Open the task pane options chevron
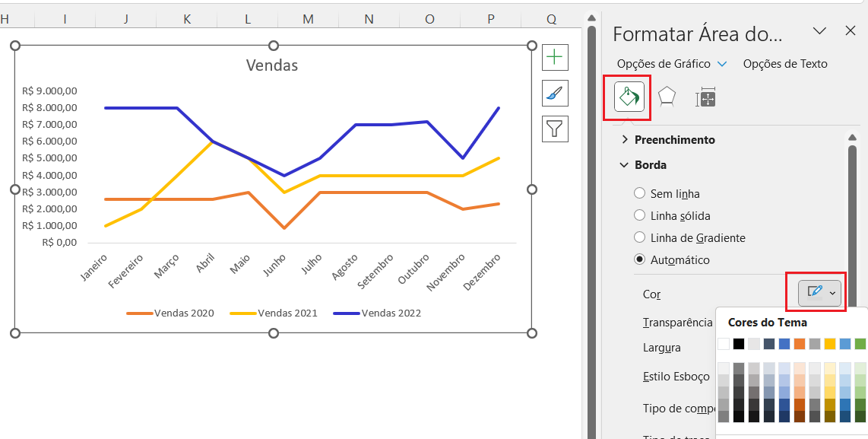 pyautogui.click(x=819, y=31)
